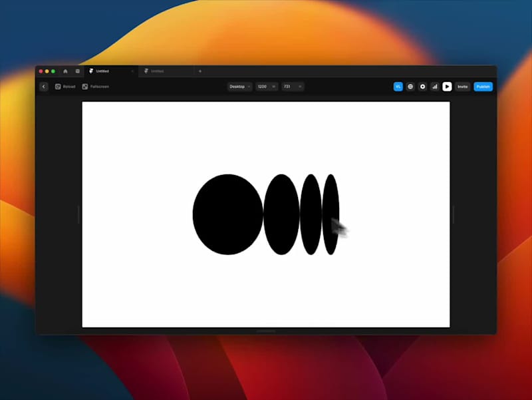Open the Desktop device dropdown
The image size is (532, 400).
(x=239, y=87)
